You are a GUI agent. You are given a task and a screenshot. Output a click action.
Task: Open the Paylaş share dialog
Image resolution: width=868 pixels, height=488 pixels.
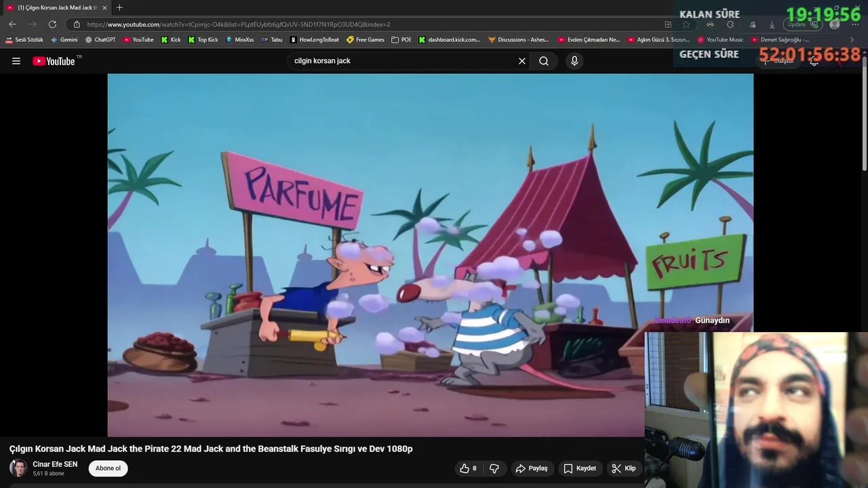[x=532, y=468]
